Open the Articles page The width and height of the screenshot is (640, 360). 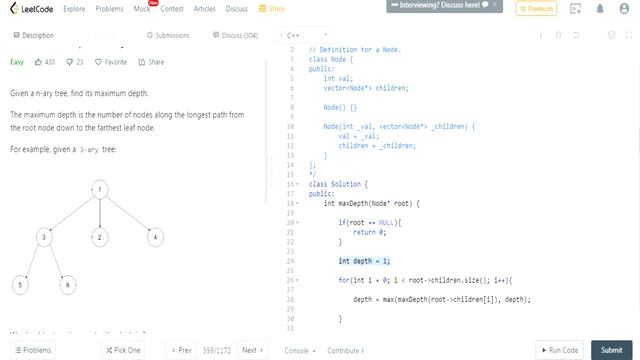point(204,9)
